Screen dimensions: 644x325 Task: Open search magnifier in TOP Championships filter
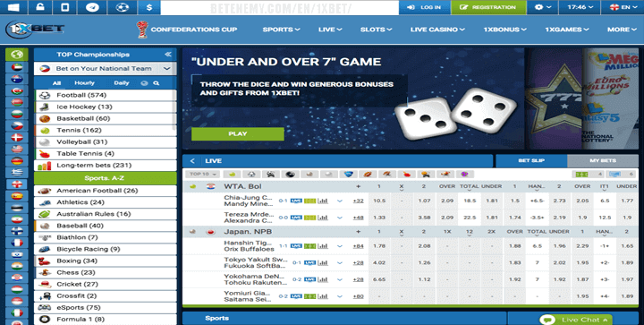tap(156, 83)
